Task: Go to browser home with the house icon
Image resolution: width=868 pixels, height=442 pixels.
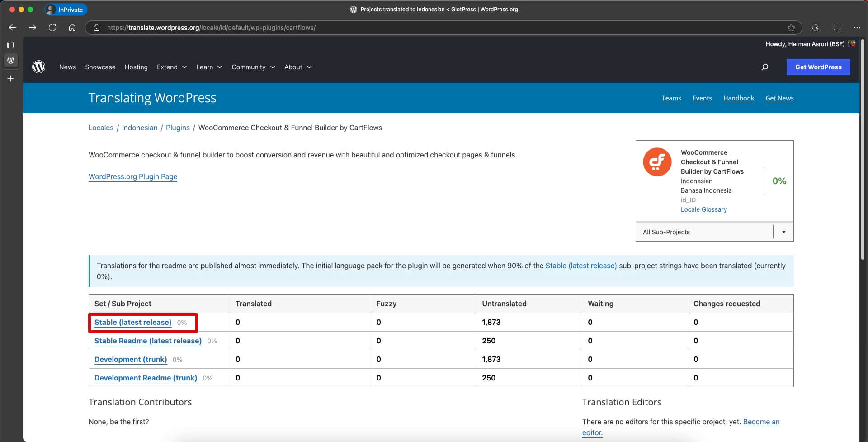Action: [72, 28]
